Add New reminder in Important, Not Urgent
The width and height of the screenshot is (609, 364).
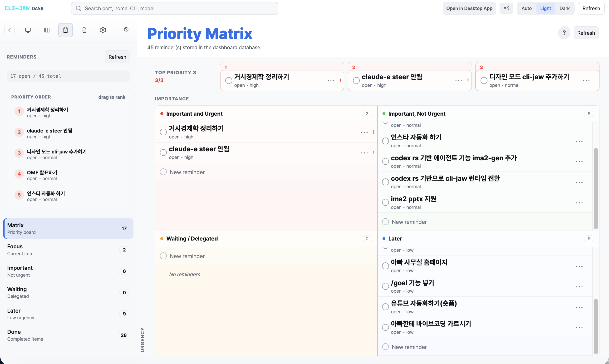point(485,222)
